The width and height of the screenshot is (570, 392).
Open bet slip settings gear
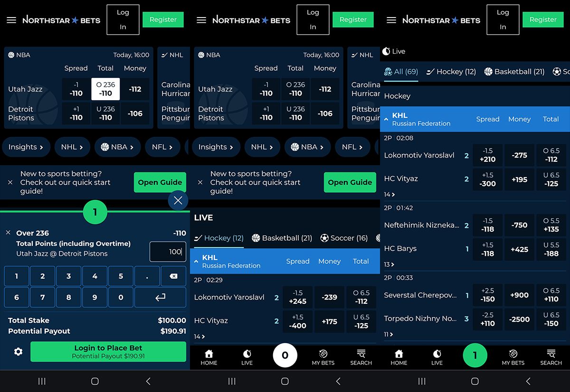click(18, 352)
